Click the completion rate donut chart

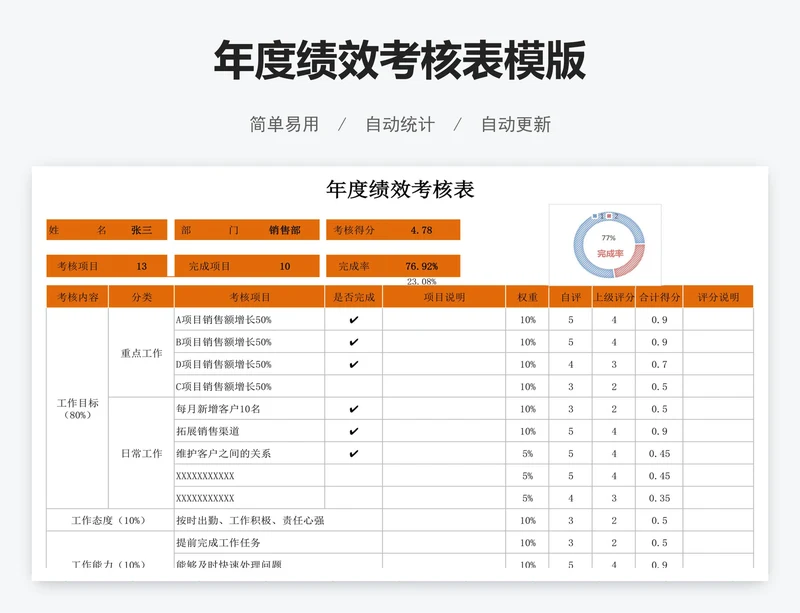coord(609,244)
